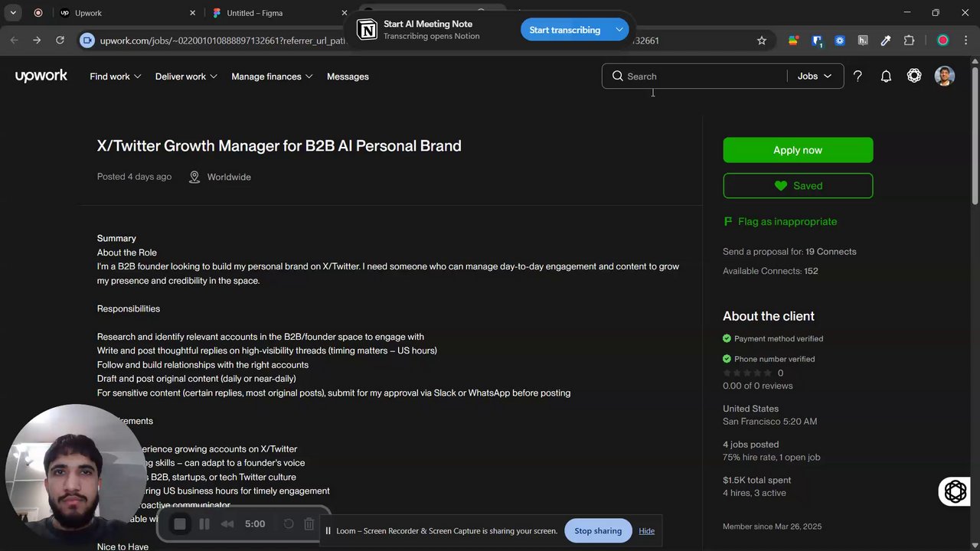The width and height of the screenshot is (980, 551).
Task: Click the 'Worldwide' location text
Action: tap(229, 177)
